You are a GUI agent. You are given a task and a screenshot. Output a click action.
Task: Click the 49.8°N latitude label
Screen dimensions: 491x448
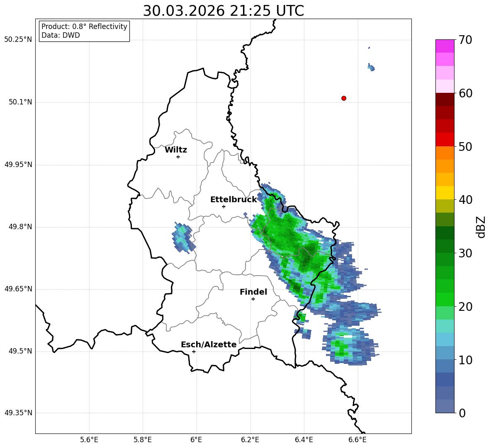[20, 227]
